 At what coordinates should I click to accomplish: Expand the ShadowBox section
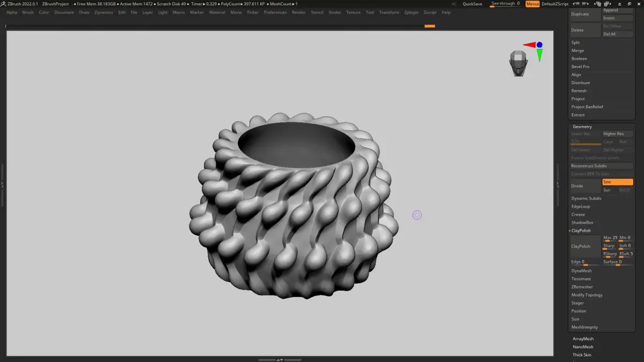coord(582,223)
